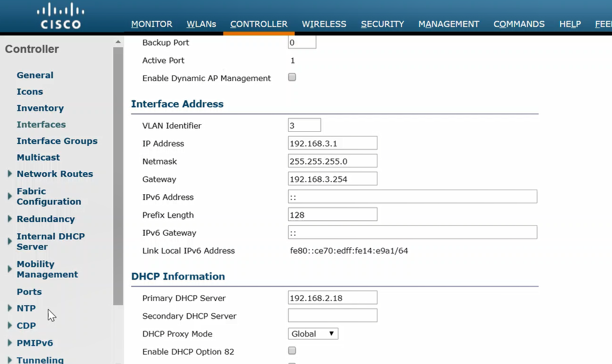Click the Interface Address heading
The image size is (612, 364).
click(177, 104)
